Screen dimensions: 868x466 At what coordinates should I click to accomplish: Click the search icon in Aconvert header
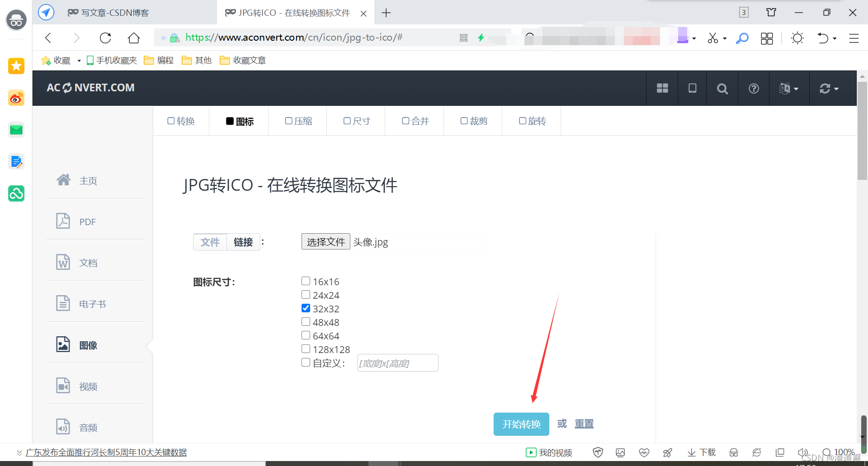[x=722, y=89]
